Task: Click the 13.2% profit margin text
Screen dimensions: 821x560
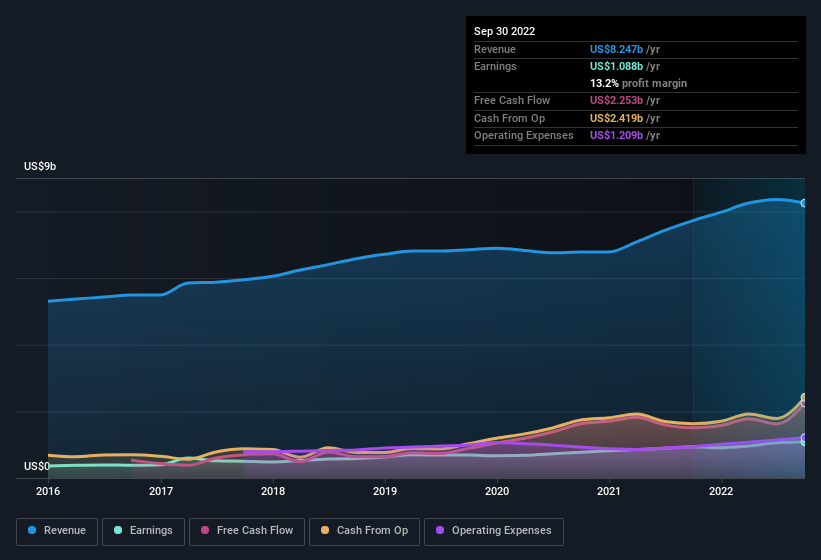Action: coord(638,83)
